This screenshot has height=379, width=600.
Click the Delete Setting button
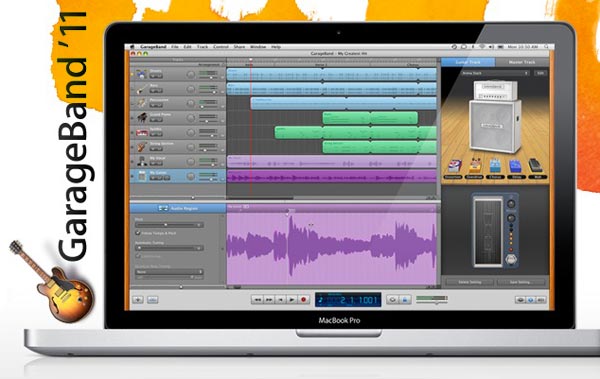[470, 282]
